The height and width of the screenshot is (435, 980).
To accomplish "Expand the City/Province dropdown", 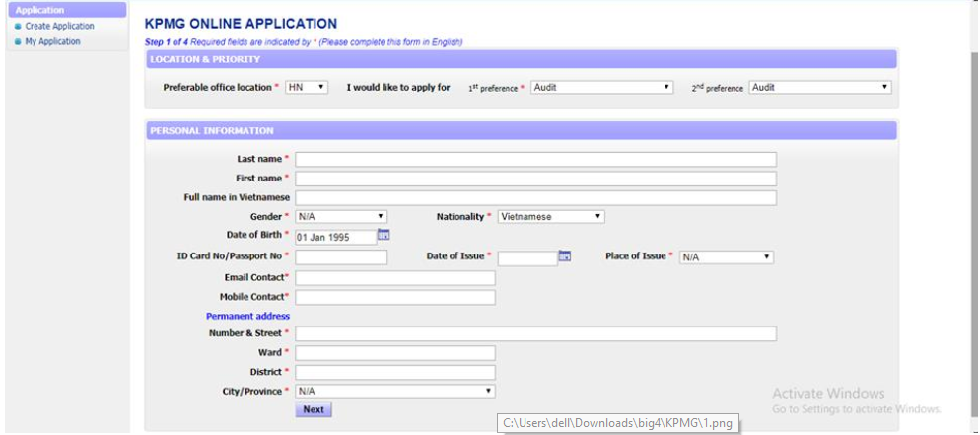I will (394, 392).
